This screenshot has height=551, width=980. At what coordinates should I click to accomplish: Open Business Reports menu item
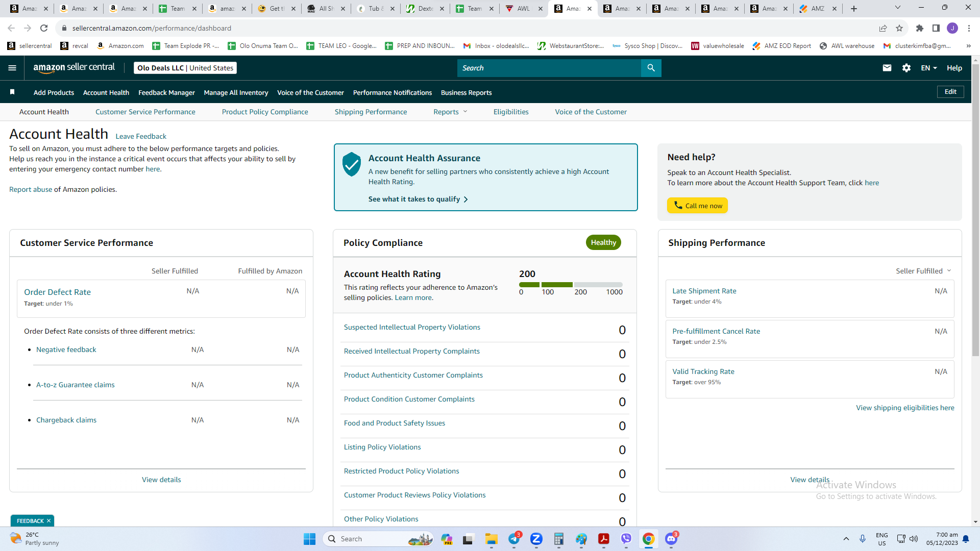tap(466, 92)
